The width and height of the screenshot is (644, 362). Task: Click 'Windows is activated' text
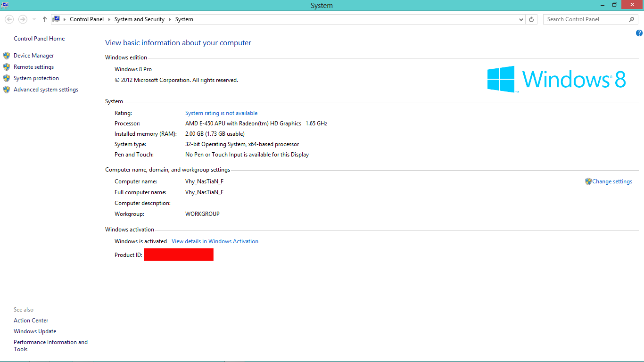point(140,241)
